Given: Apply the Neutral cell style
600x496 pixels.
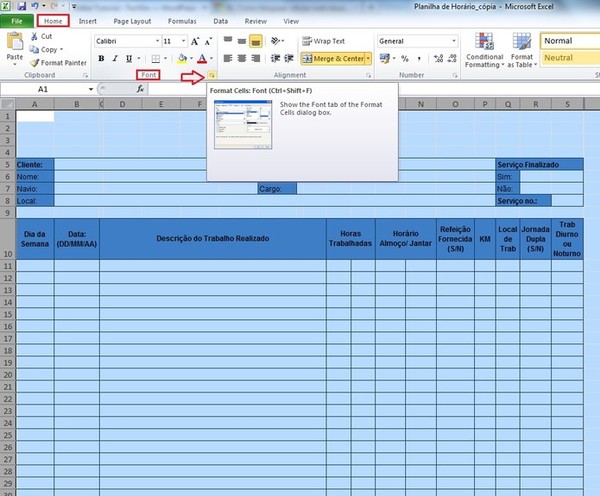Looking at the screenshot, I should 570,58.
